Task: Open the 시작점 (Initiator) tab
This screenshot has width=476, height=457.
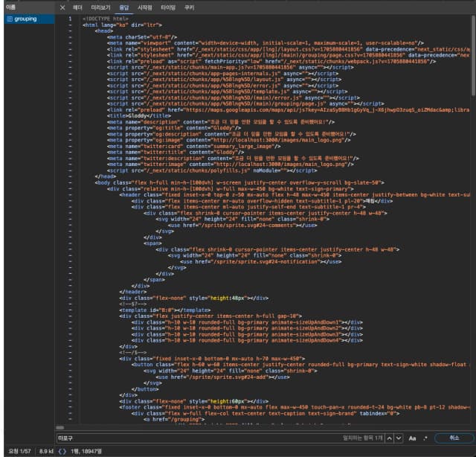Action: pos(144,7)
